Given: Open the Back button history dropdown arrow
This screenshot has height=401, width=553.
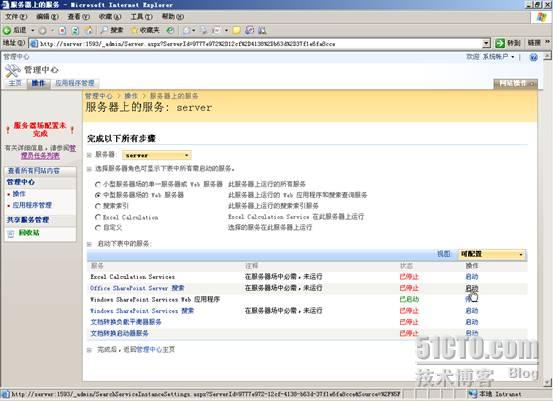Looking at the screenshot, I should click(x=33, y=31).
